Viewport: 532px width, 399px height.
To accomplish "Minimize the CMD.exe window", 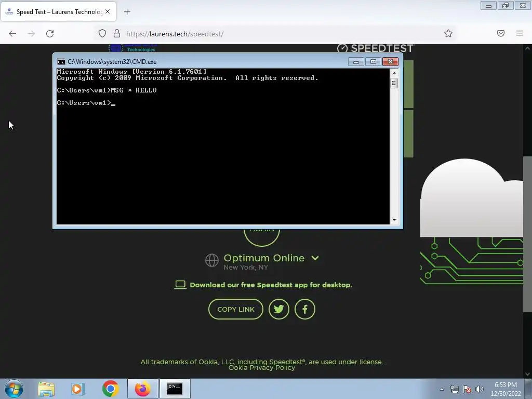I will point(356,62).
